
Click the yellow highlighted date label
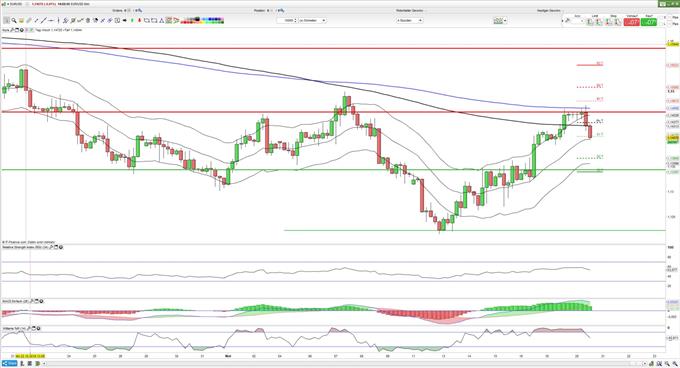[x=30, y=356]
